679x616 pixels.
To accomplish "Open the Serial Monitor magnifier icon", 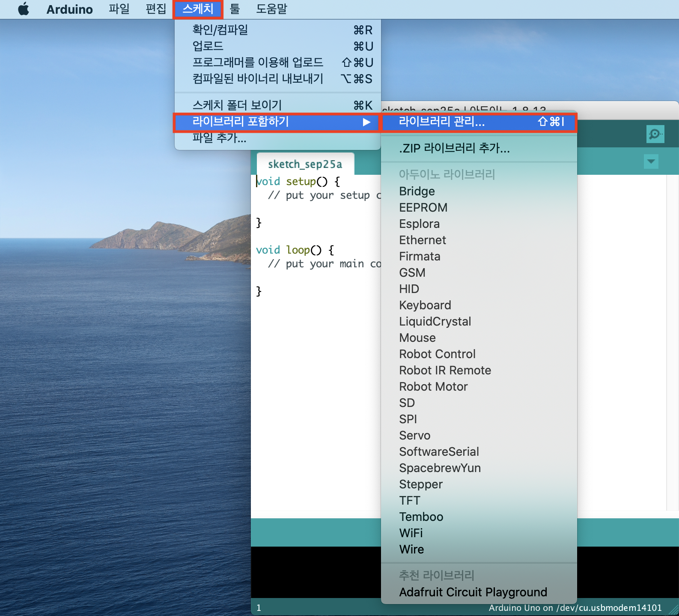I will tap(655, 134).
